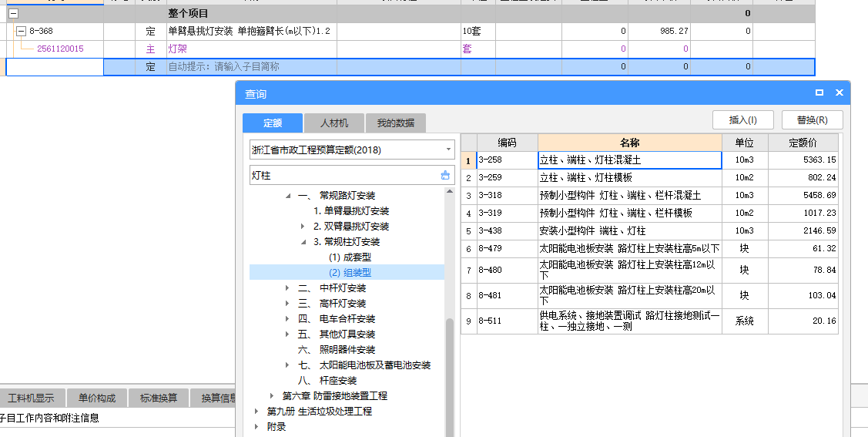
Task: Click the 自动提示 input cell in blank row
Action: 251,66
